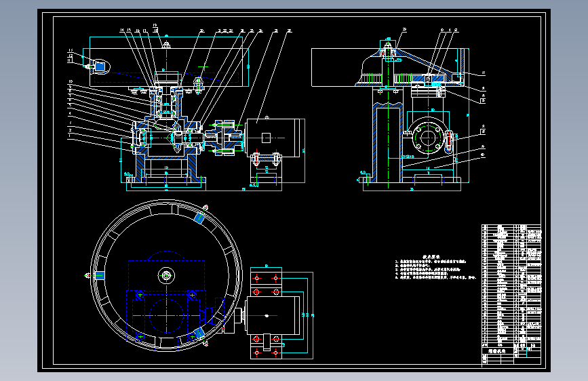
Task: Select the round flange in side view
Action: [x=427, y=137]
